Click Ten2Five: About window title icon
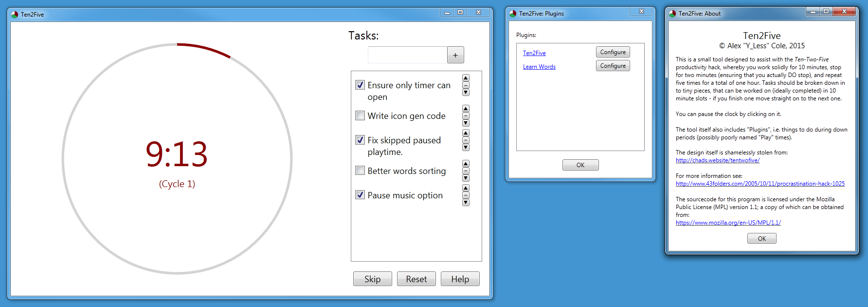This screenshot has width=868, height=307. [672, 14]
